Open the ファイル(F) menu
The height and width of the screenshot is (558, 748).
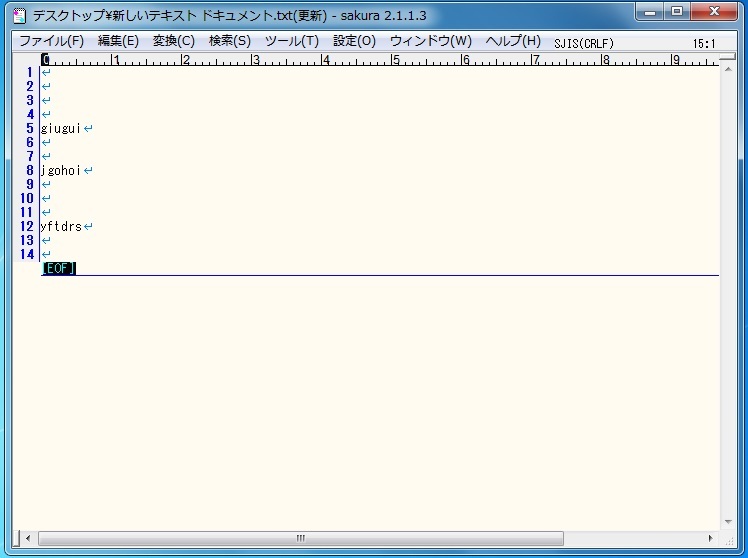51,41
